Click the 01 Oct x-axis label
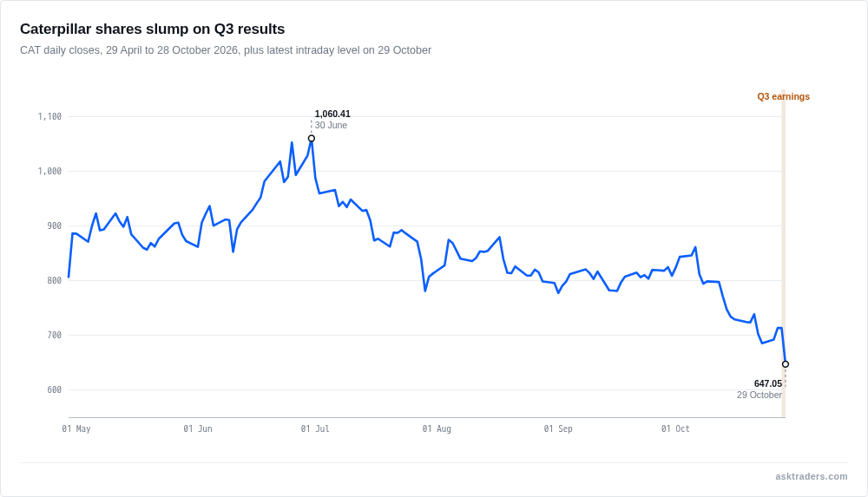The width and height of the screenshot is (868, 497). [x=675, y=429]
